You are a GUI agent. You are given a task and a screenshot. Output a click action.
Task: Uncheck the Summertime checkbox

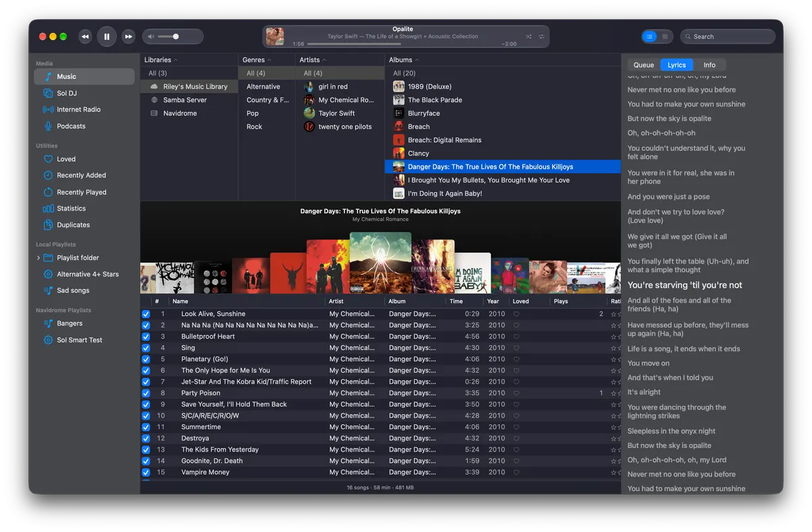[x=145, y=427]
